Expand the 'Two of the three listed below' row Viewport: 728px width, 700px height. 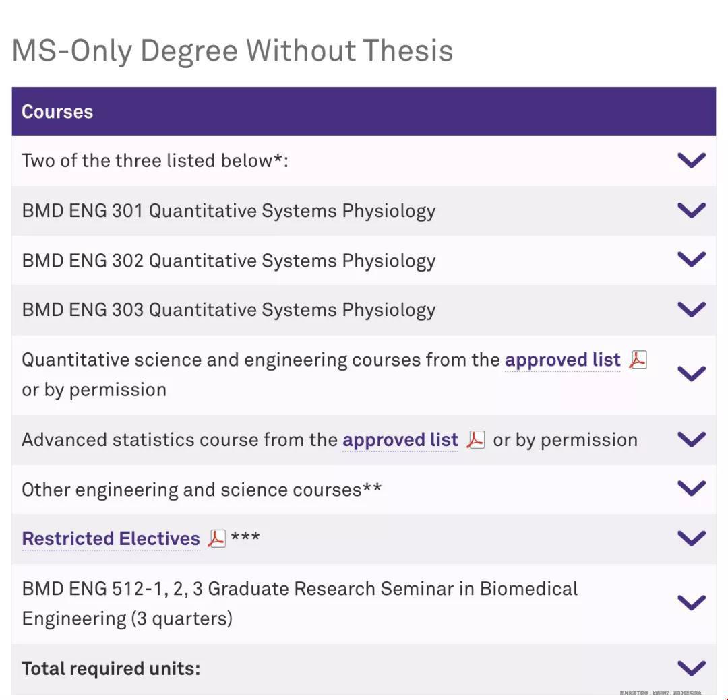tap(692, 160)
